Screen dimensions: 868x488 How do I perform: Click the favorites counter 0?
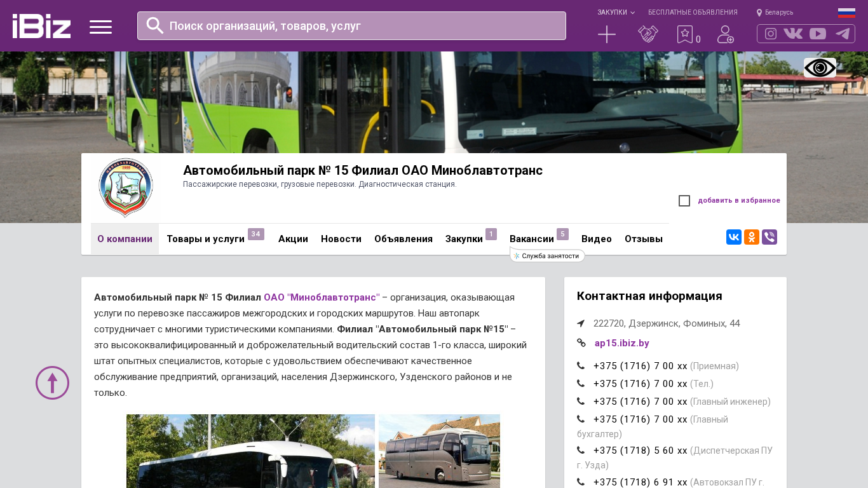click(x=698, y=39)
